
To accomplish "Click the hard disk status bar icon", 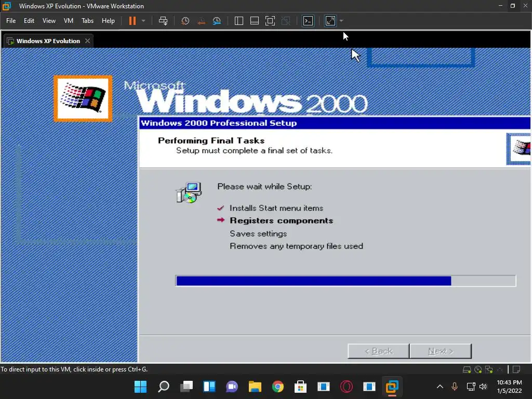I will point(467,369).
